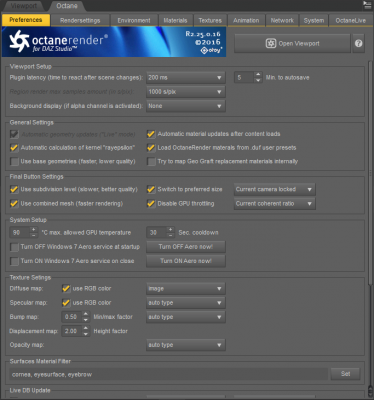Switch to the Rendersettings tab
The height and width of the screenshot is (400, 374).
80,20
